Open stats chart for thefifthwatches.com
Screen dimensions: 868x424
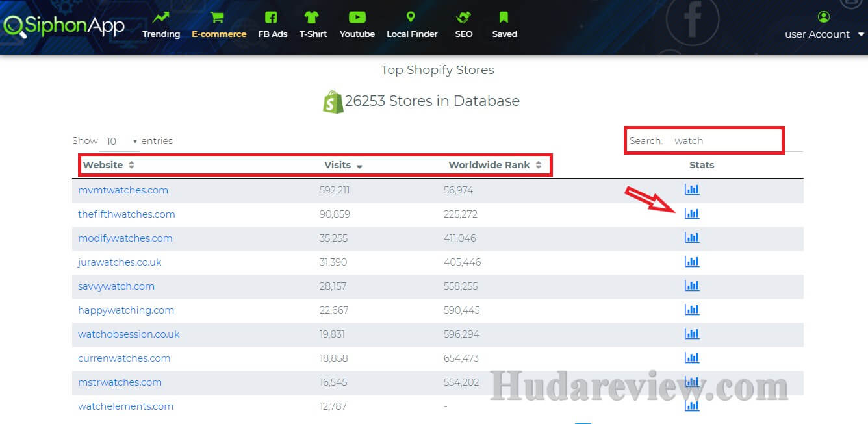click(x=692, y=214)
